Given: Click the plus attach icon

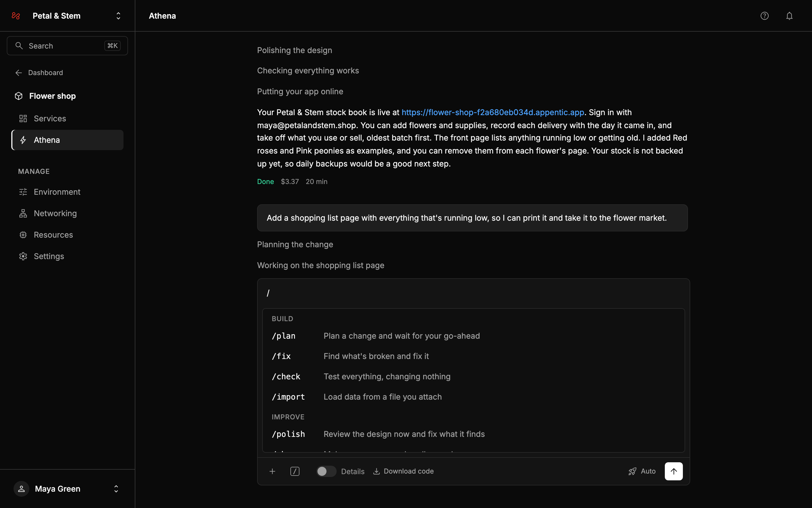Looking at the screenshot, I should (272, 471).
